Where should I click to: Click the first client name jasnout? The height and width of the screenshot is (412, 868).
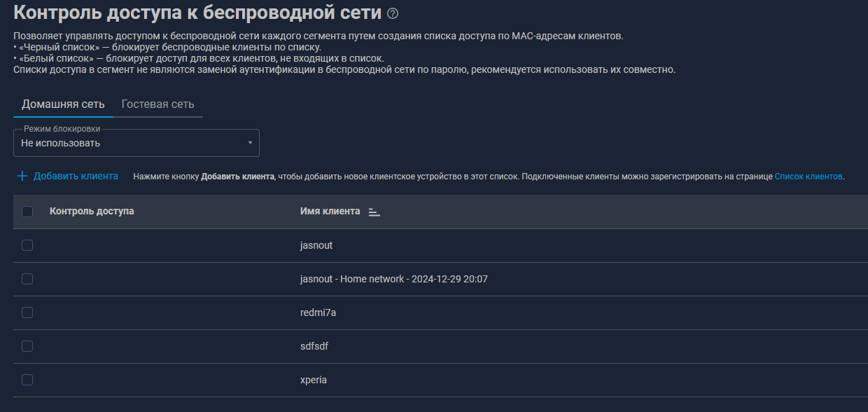coord(316,245)
